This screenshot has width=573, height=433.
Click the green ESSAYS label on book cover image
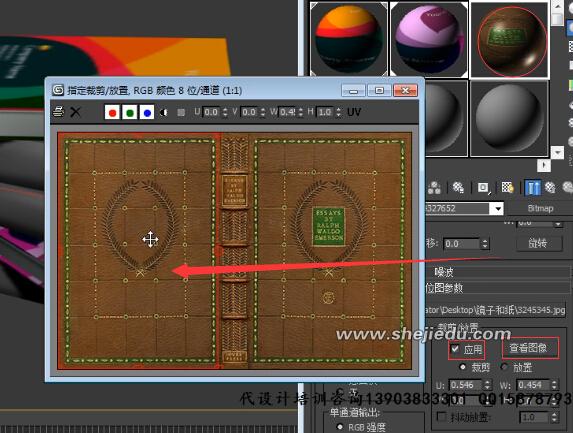pos(329,227)
